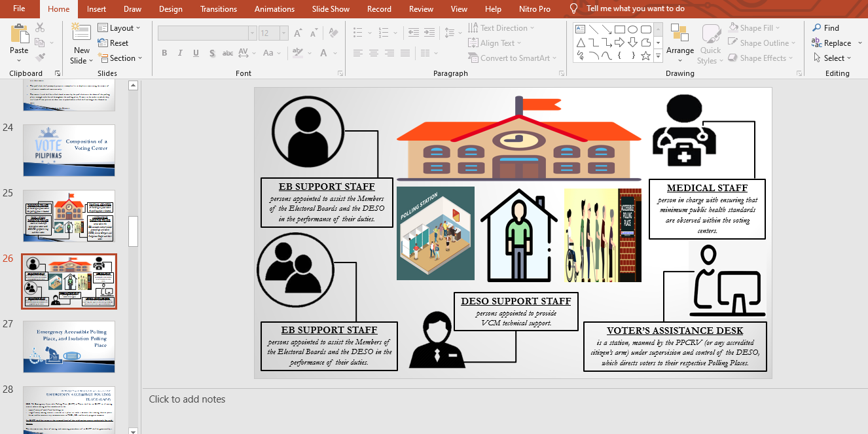The image size is (868, 434).
Task: Choose the oval shape in gallery
Action: point(632,29)
